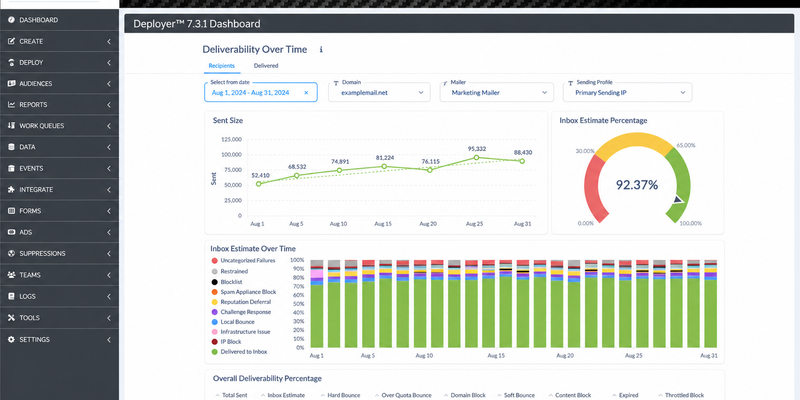This screenshot has height=400, width=800.
Task: Open the Sending Profile dropdown
Action: click(x=628, y=92)
